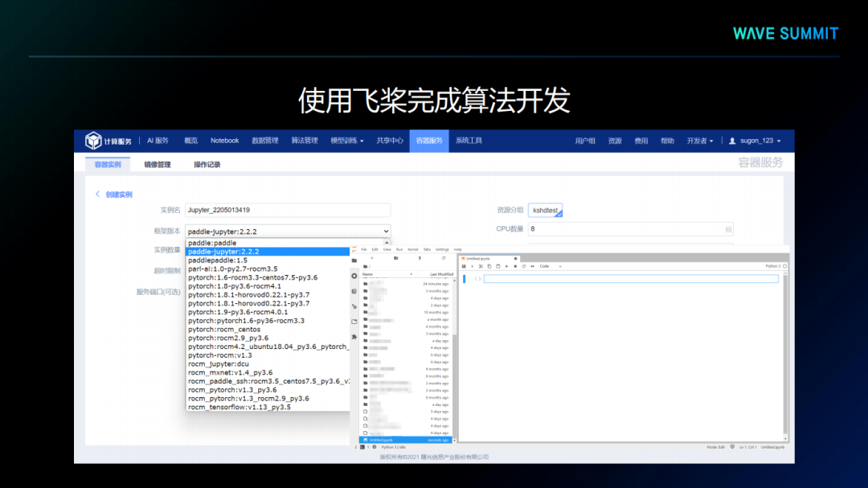Click the upload files icon in file browser

420,258
